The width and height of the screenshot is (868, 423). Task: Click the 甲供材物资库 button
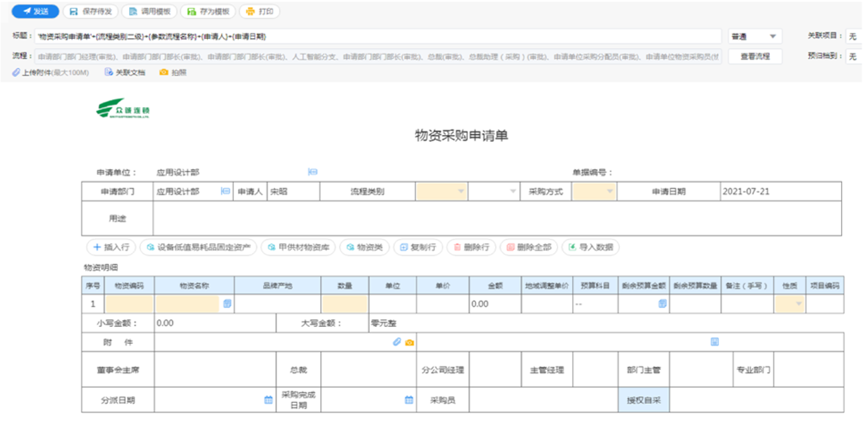pos(298,247)
